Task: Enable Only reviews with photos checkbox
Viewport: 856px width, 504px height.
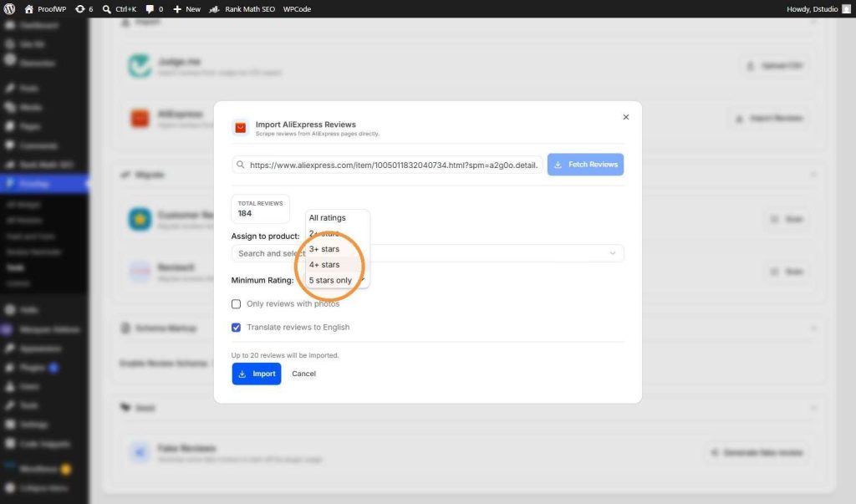Action: [236, 303]
